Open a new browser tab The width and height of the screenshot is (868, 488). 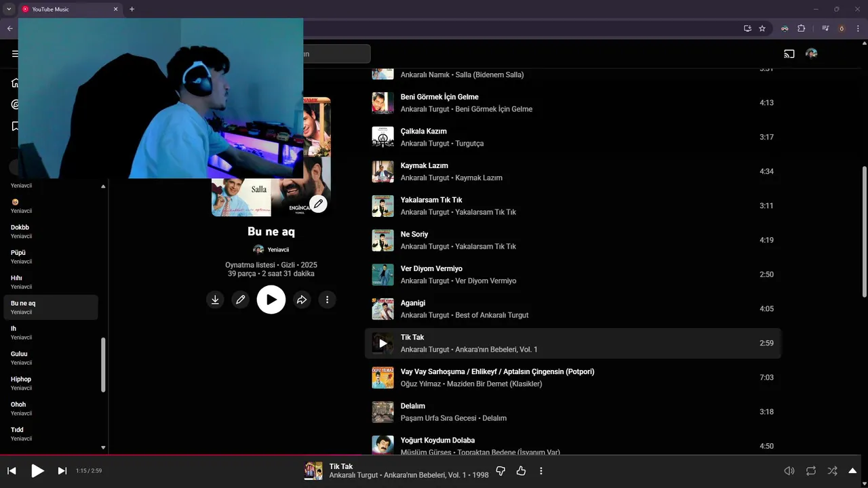click(x=132, y=9)
